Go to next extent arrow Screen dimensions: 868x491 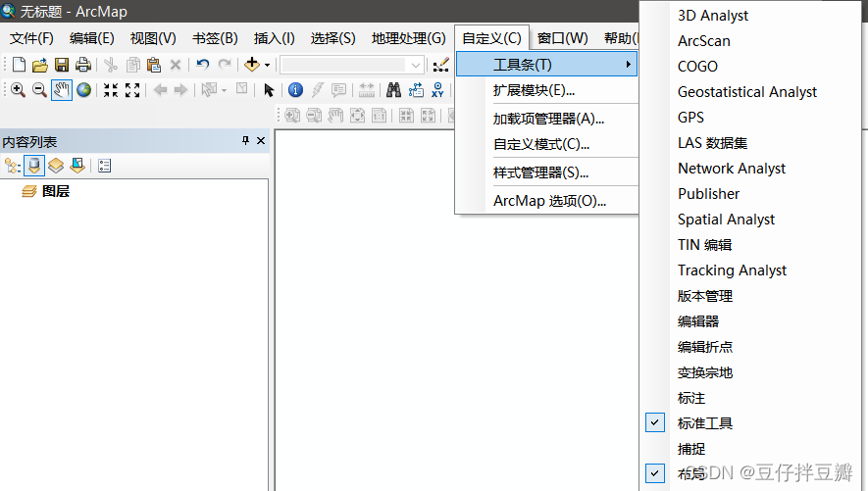180,89
